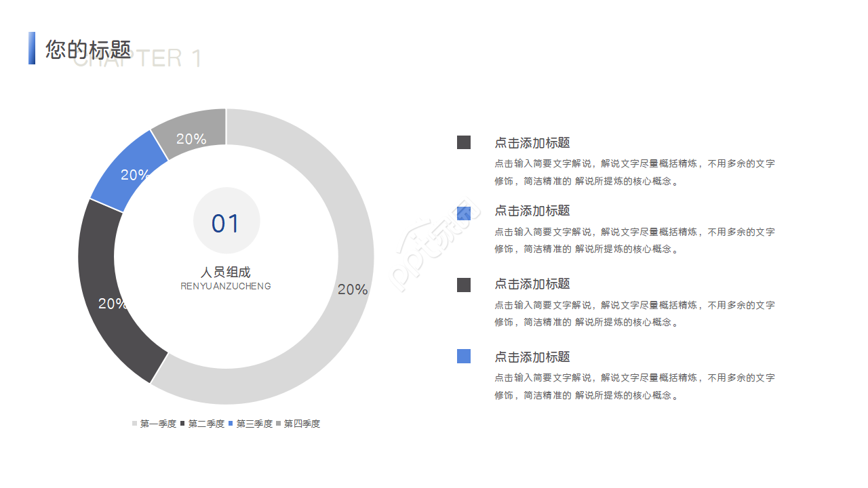Click the description paragraph under the bottom heading
This screenshot has width=868, height=488.
(635, 386)
